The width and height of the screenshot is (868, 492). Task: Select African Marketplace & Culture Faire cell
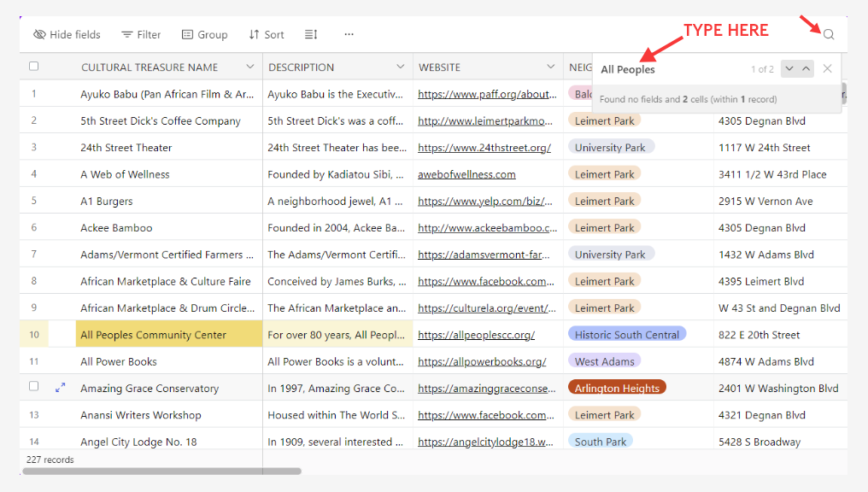[x=169, y=281]
